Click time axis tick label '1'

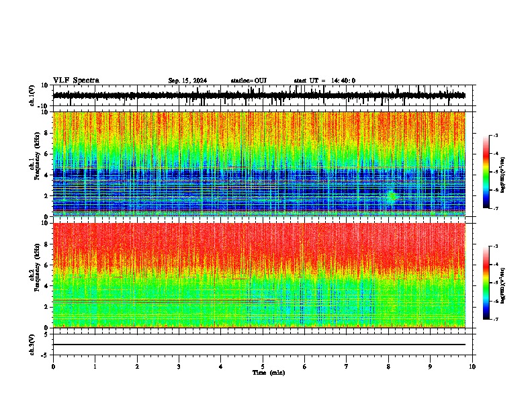95,367
